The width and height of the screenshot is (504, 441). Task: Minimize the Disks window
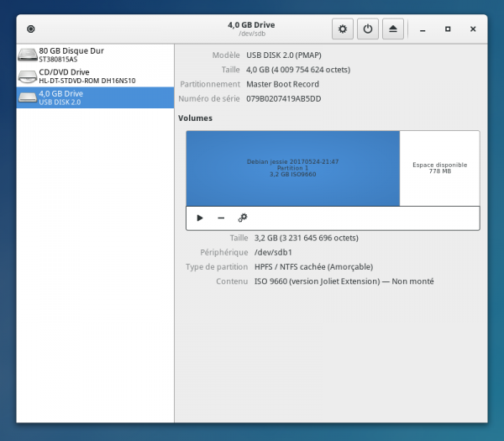423,29
